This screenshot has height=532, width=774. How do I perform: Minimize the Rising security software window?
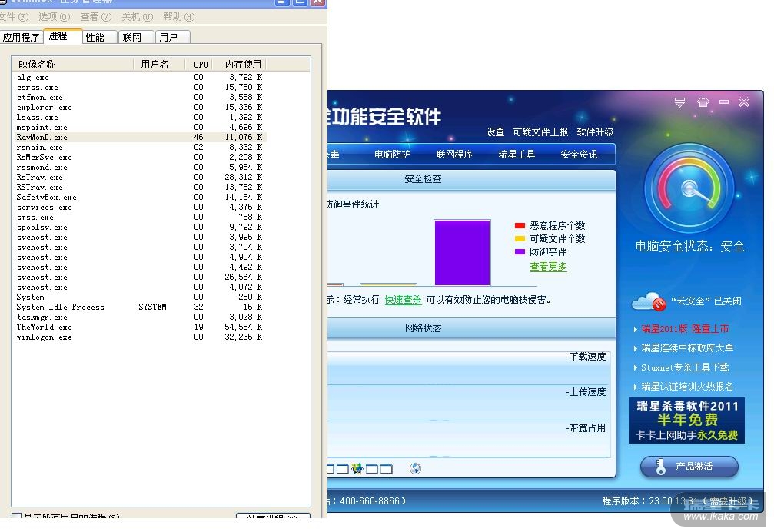click(x=724, y=102)
